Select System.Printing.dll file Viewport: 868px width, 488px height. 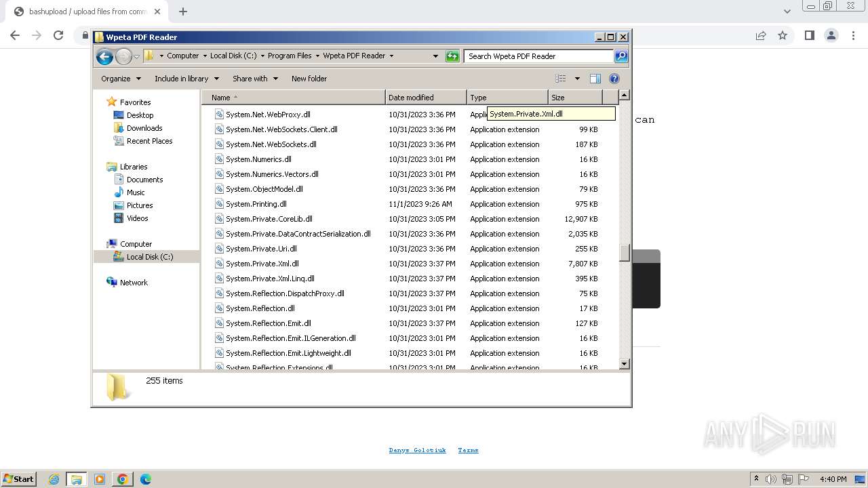(x=256, y=204)
